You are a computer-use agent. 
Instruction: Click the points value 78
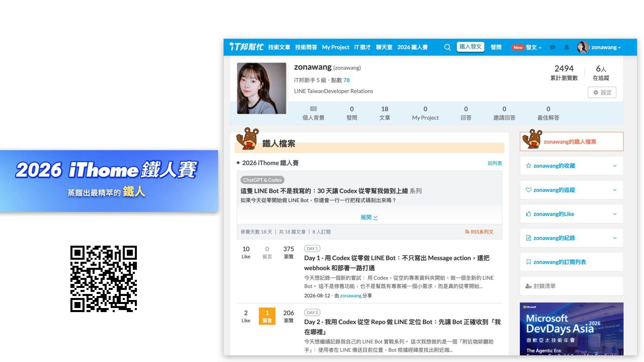click(346, 80)
